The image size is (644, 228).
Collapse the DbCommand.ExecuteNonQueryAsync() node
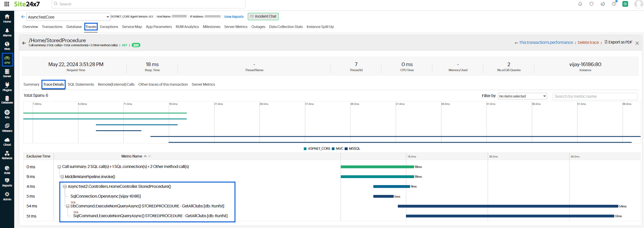[x=68, y=206]
